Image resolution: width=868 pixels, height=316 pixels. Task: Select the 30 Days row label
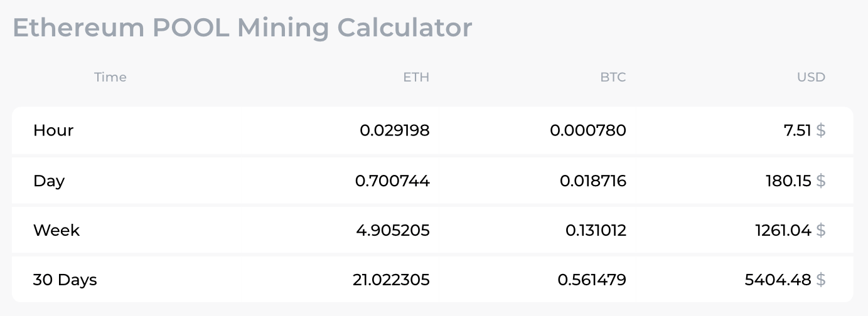(65, 280)
